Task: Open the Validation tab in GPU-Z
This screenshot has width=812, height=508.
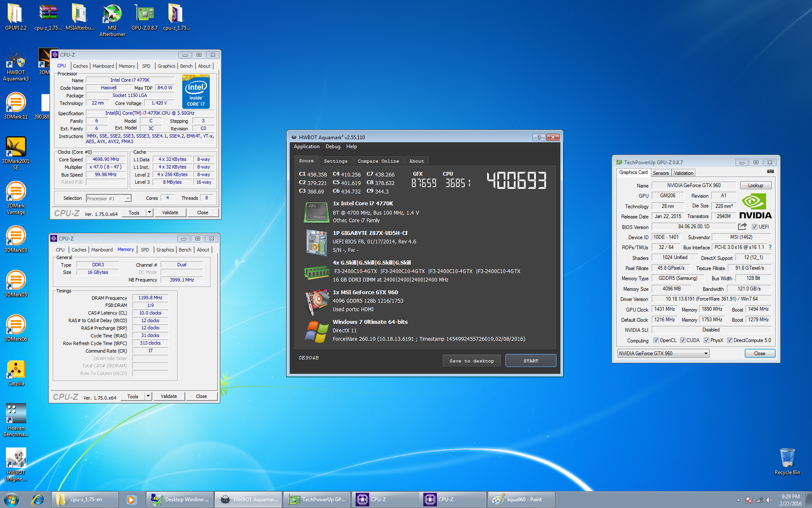Action: tap(683, 173)
